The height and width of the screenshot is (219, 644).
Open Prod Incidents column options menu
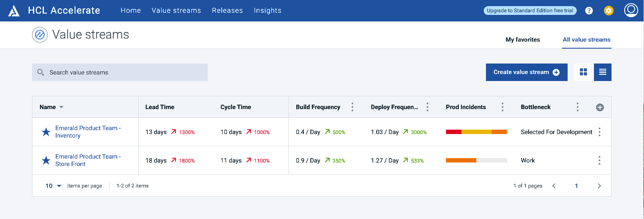click(x=502, y=107)
